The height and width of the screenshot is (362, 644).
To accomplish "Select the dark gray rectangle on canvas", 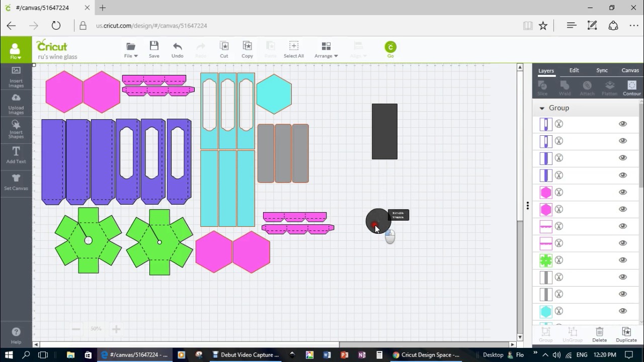I will [384, 132].
